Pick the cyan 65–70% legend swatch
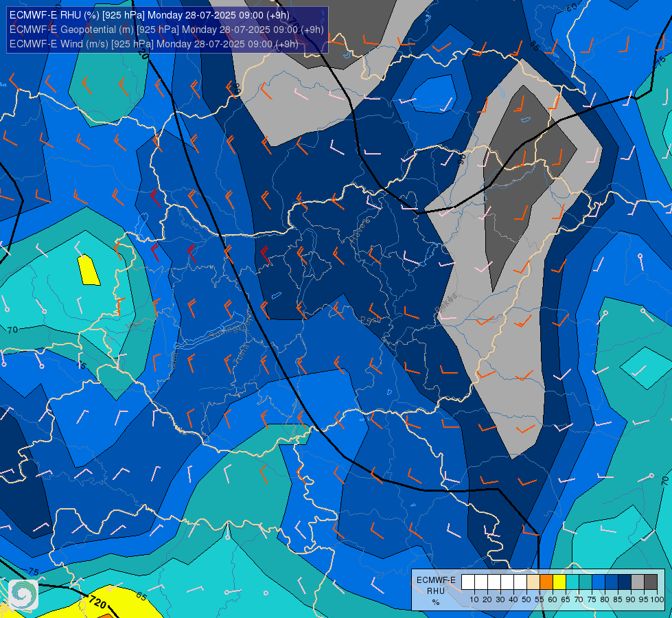 click(572, 582)
